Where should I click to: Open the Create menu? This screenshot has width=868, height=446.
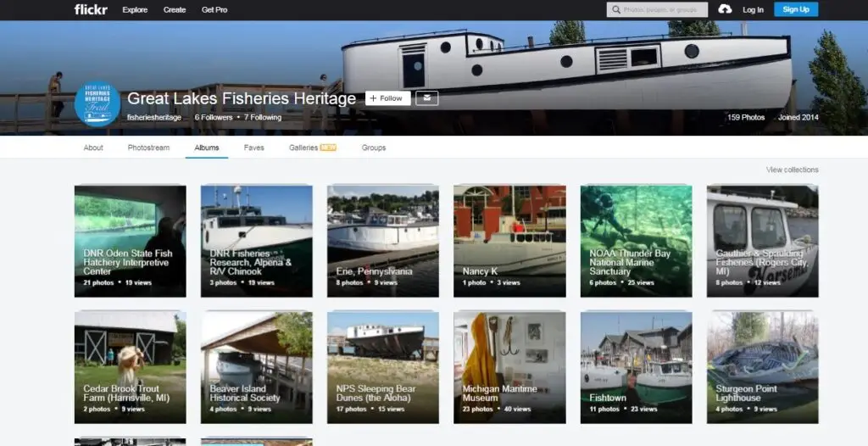coord(175,9)
